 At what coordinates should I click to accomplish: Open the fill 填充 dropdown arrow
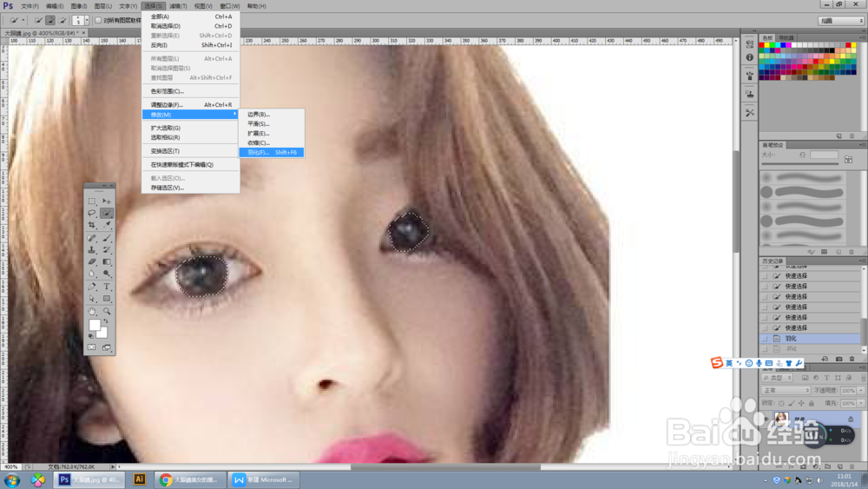(x=861, y=403)
